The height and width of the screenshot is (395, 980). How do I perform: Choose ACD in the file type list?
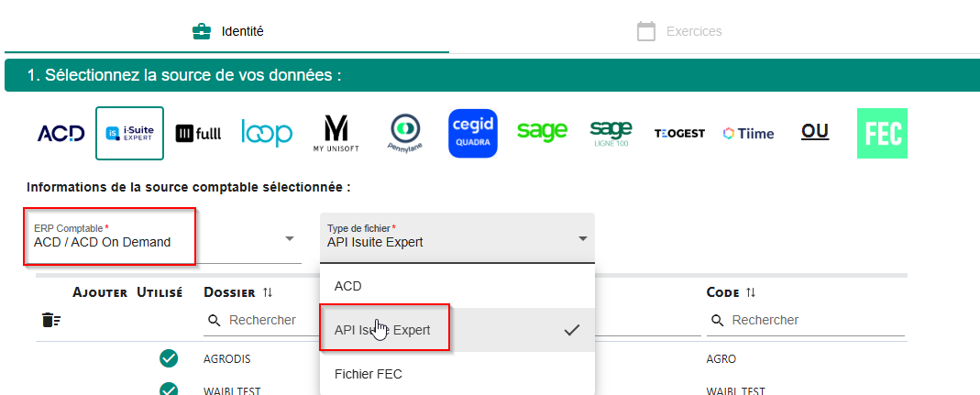point(348,286)
